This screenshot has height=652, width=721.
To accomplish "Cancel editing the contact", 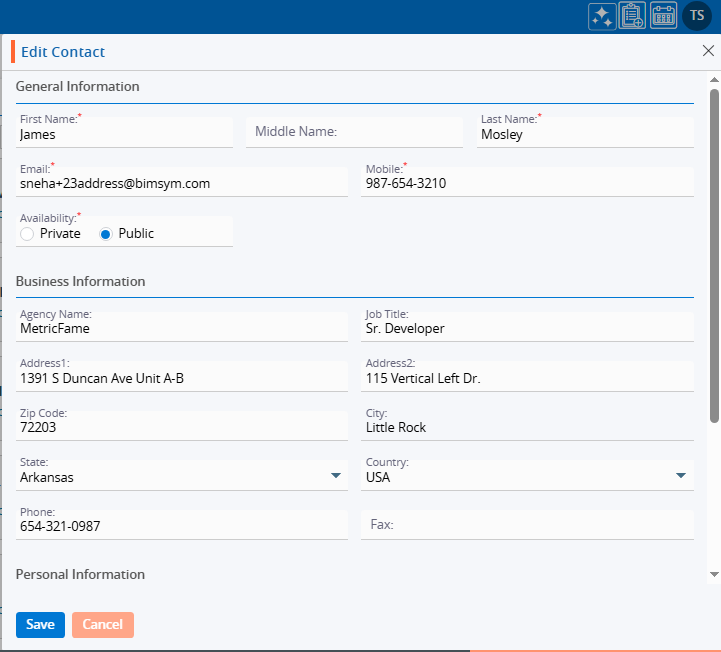I will click(103, 625).
